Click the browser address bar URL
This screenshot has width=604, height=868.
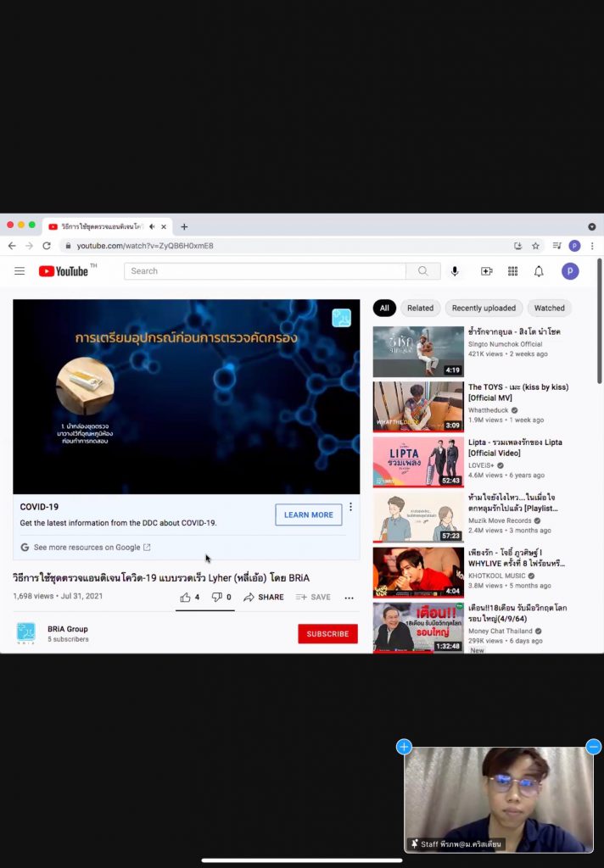145,245
